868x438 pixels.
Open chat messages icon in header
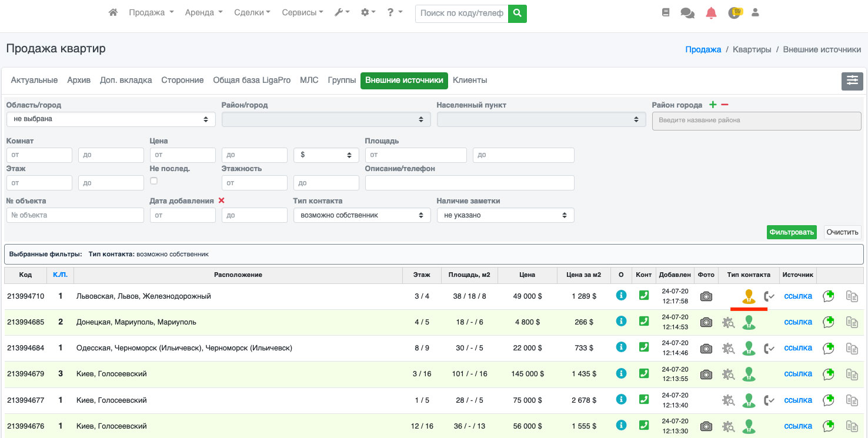pos(687,12)
